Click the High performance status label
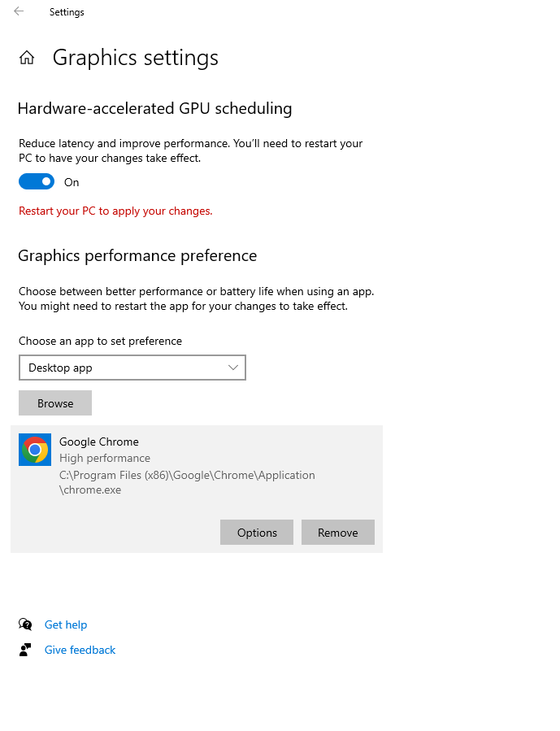Image resolution: width=560 pixels, height=731 pixels. 104,458
